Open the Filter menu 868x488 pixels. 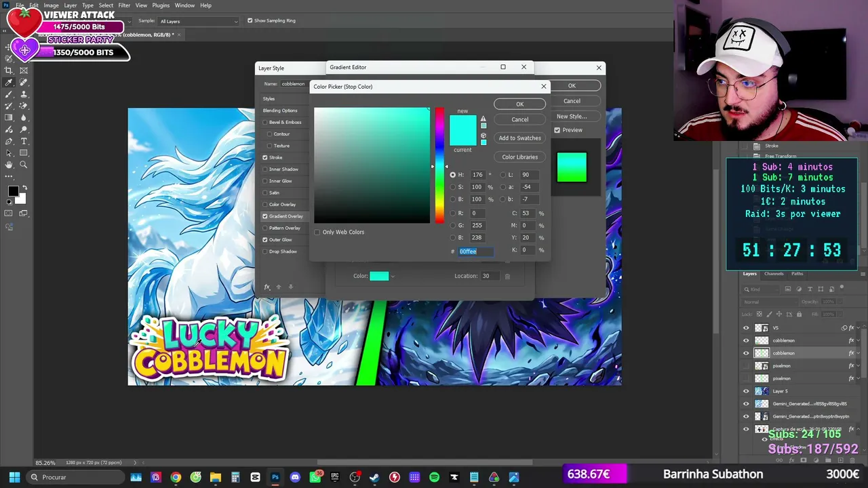point(124,5)
